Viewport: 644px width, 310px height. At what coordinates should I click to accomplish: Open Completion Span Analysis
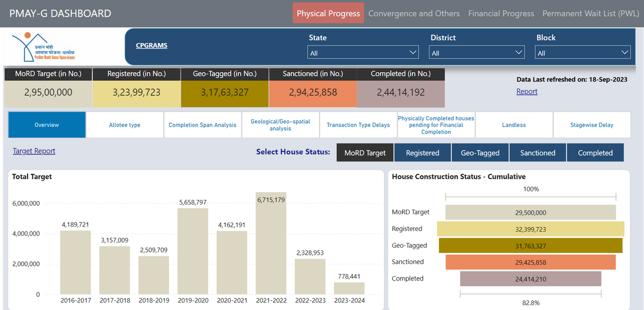(x=202, y=124)
